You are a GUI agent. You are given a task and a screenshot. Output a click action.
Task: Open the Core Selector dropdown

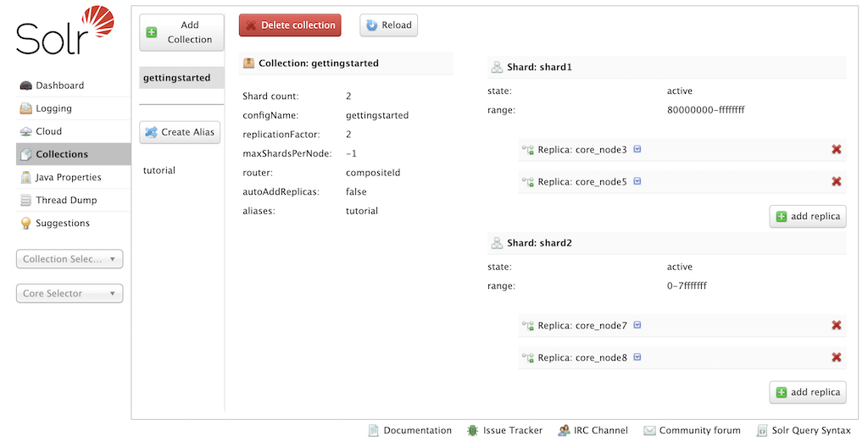70,294
